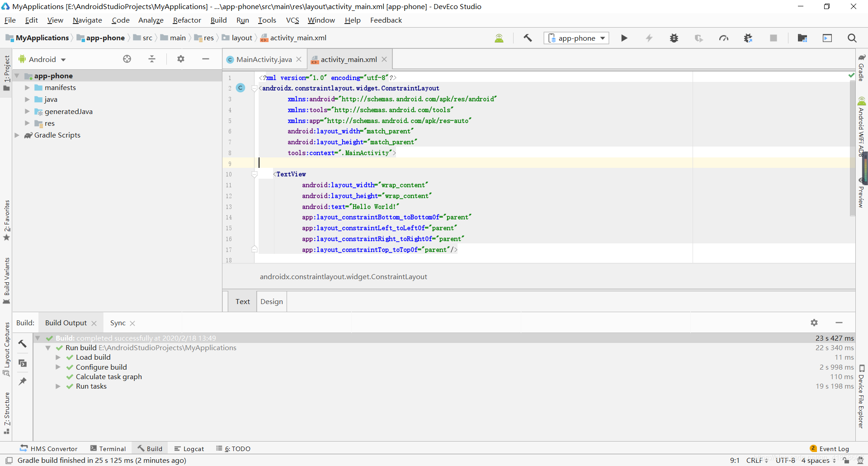Switch to the Design view of the layout
The image size is (868, 466).
point(271,301)
